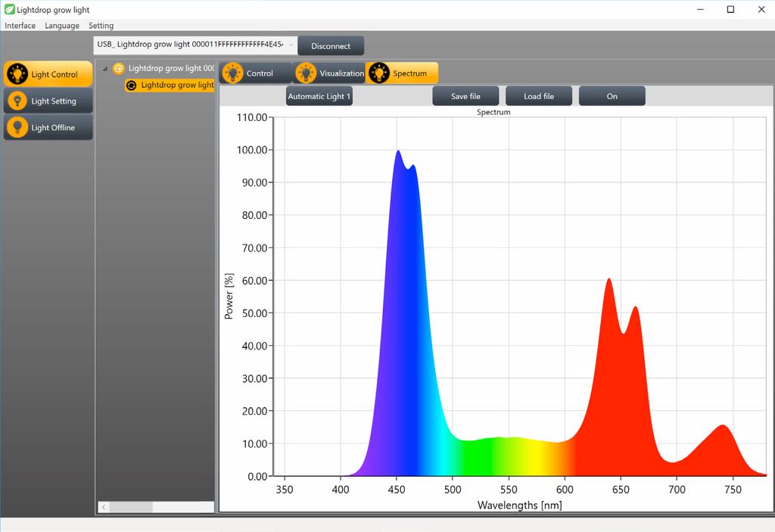Click the Visualization tab bulb icon
775x532 pixels.
pyautogui.click(x=306, y=73)
